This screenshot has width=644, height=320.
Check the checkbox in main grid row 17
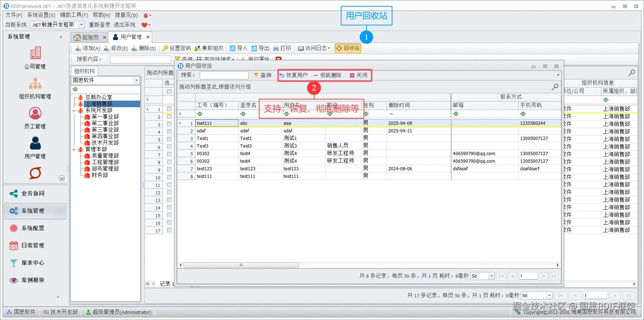169,230
